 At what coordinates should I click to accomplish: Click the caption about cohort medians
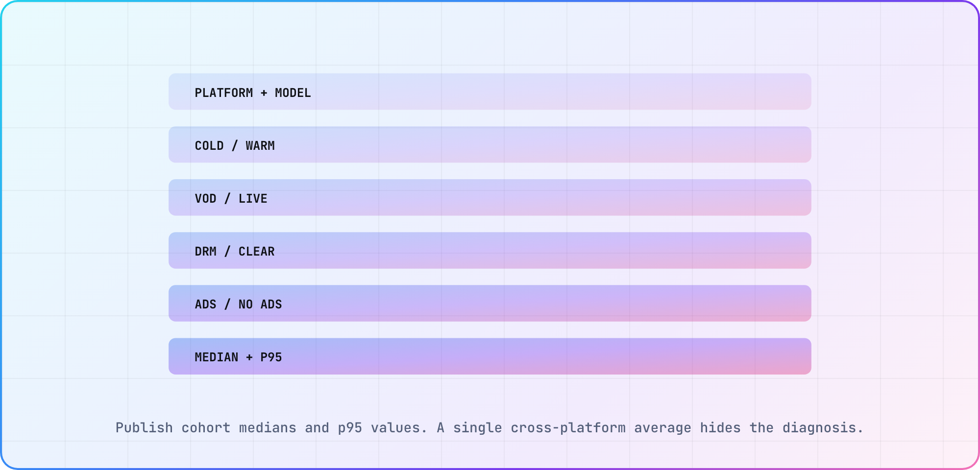click(490, 428)
